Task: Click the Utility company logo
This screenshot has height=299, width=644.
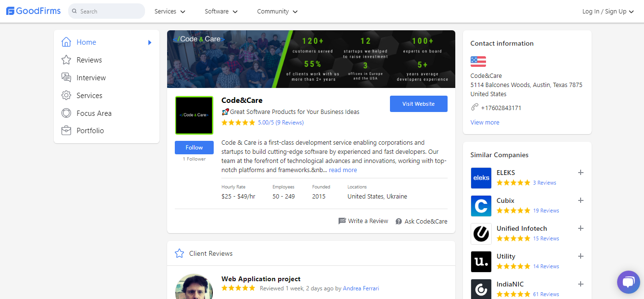Action: pyautogui.click(x=481, y=262)
